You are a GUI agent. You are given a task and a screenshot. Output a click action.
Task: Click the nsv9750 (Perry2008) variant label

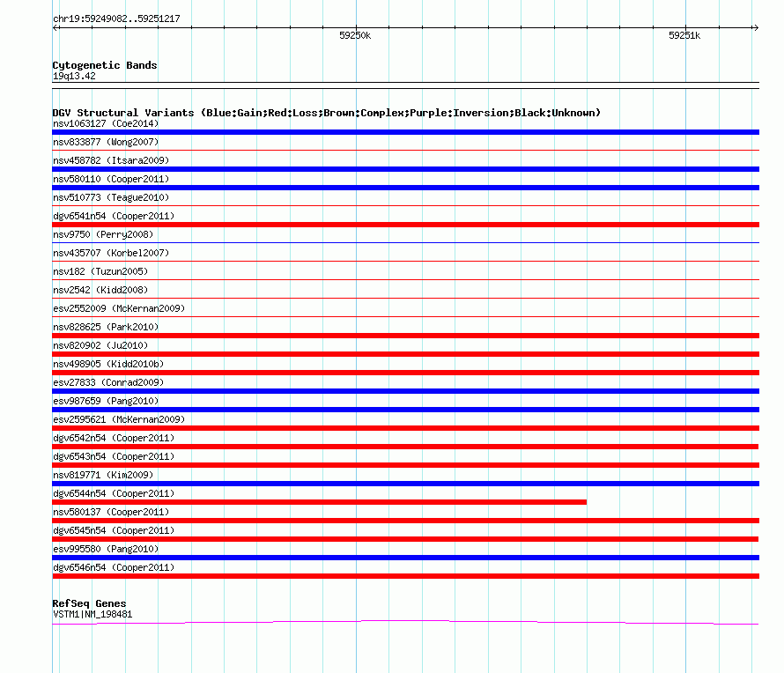103,234
